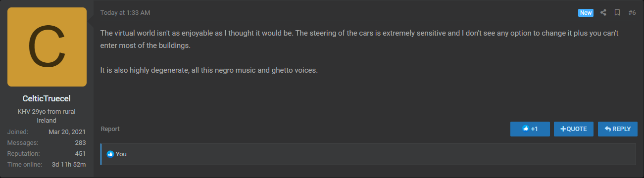Open the orange C avatar
Screen dimensions: 644x178
tap(47, 47)
